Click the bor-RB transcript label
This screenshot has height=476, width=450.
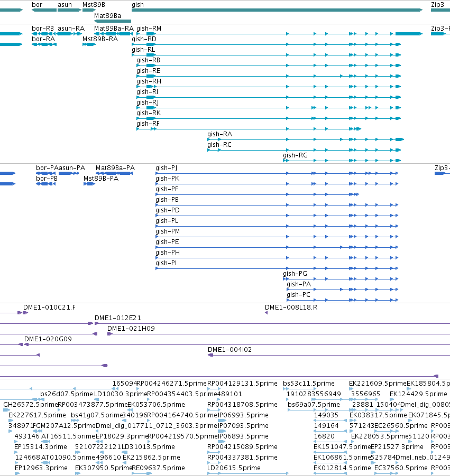(x=43, y=29)
